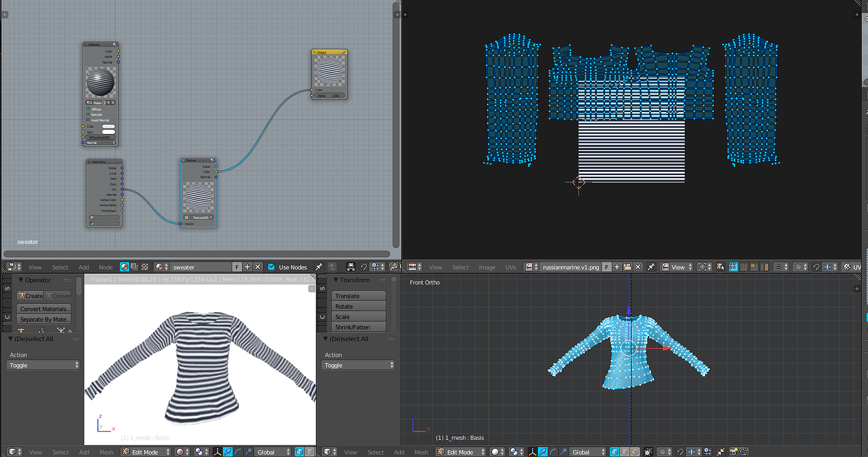Select UV island selection mode icon
Viewport: 868px width, 457px height.
[764, 267]
